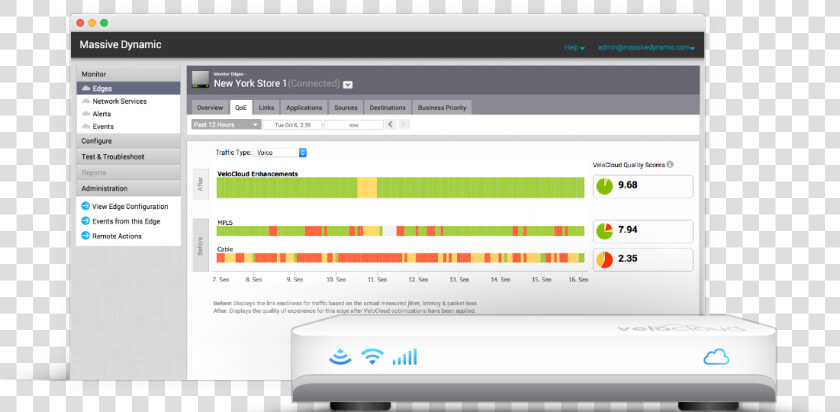
Task: Expand the Monitor section header
Action: coord(128,74)
